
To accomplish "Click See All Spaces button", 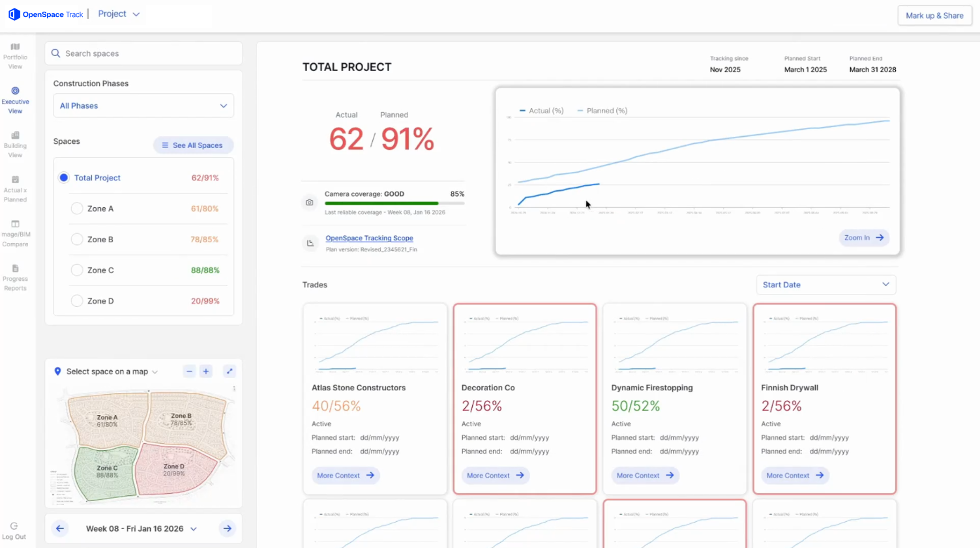I will coord(193,145).
